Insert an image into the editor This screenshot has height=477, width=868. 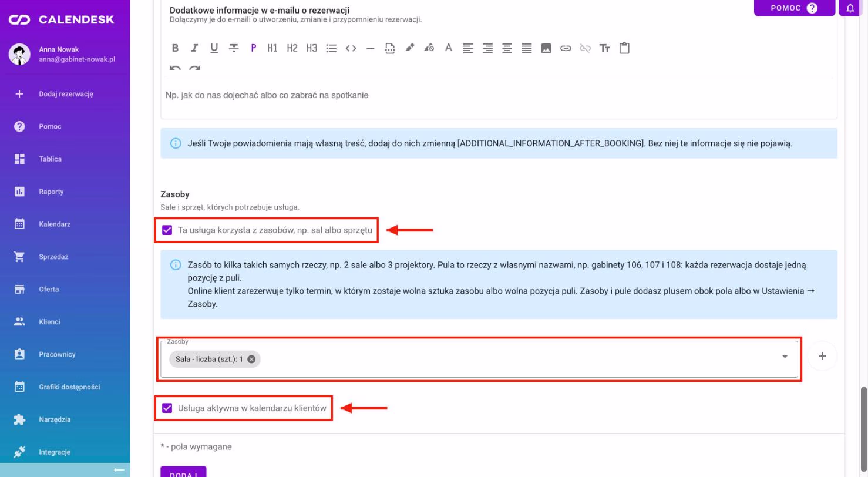point(546,48)
